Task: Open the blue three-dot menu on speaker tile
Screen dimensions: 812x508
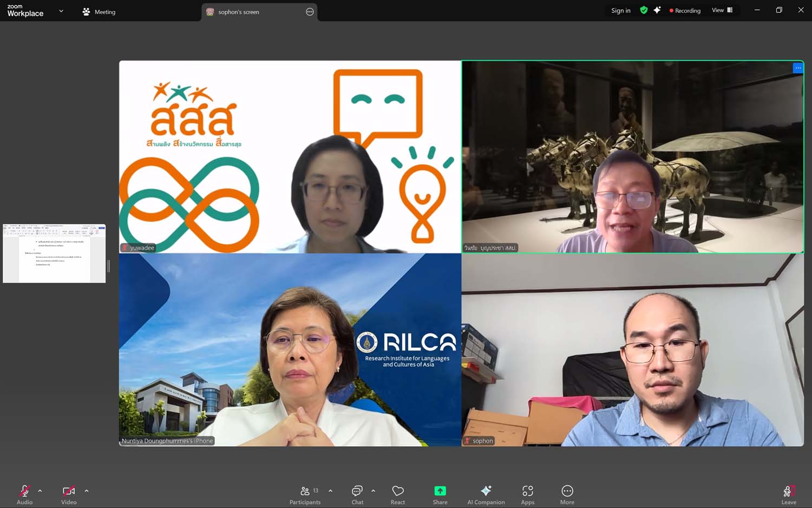Action: [x=798, y=68]
